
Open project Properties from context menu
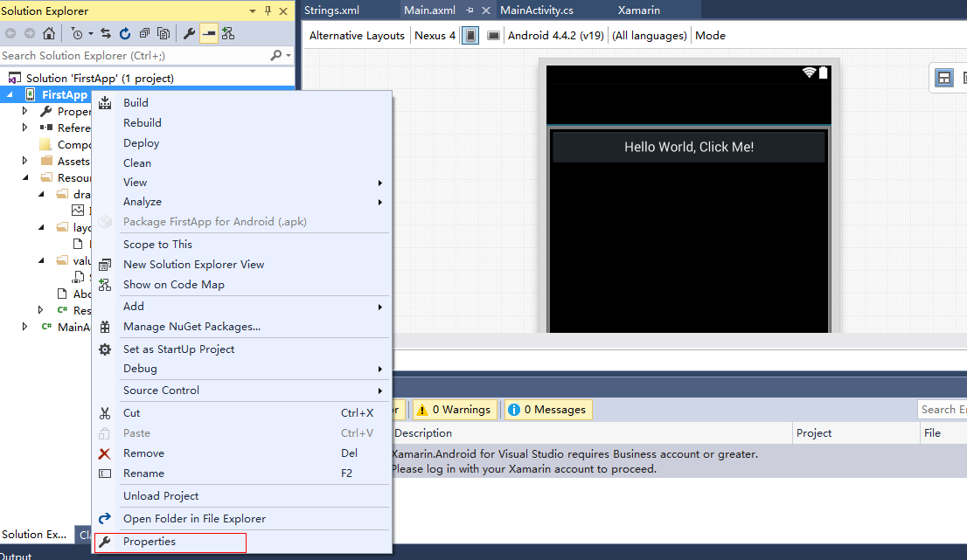(241, 542)
